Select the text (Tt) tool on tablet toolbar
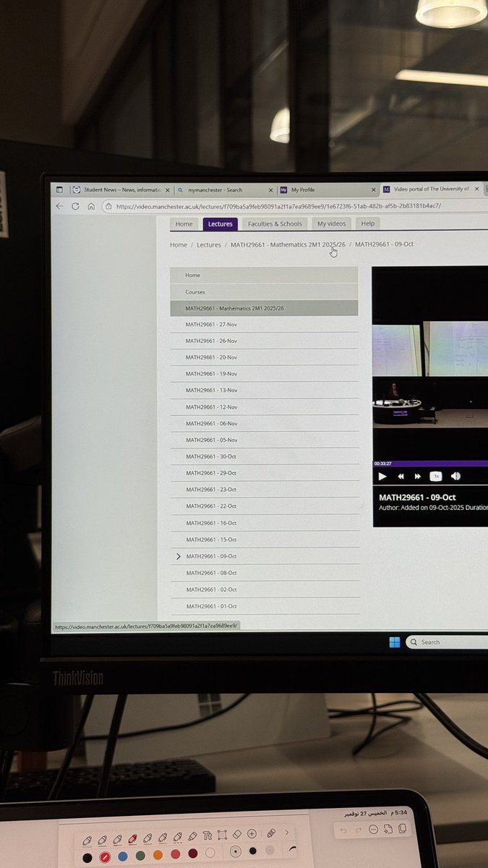Image resolution: width=488 pixels, height=868 pixels. click(207, 835)
